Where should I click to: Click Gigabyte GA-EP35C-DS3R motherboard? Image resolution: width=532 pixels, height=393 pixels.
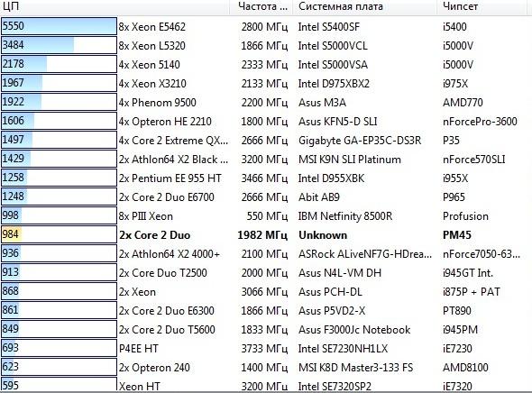point(360,141)
